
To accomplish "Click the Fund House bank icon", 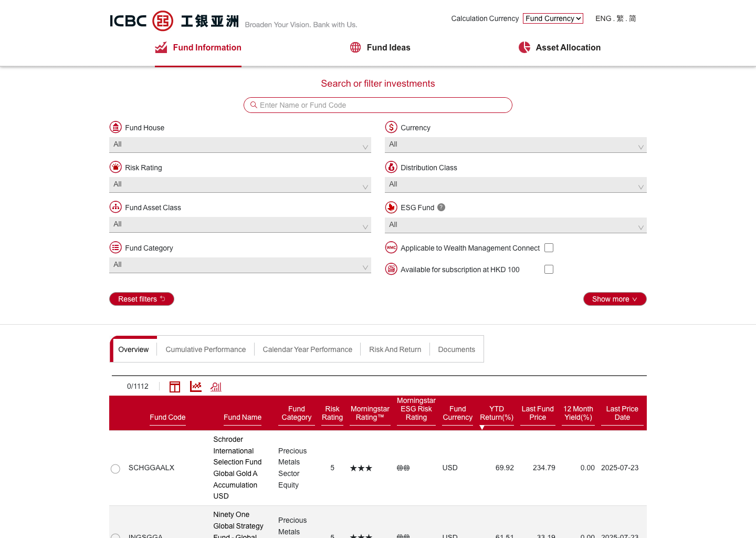I will (x=115, y=127).
